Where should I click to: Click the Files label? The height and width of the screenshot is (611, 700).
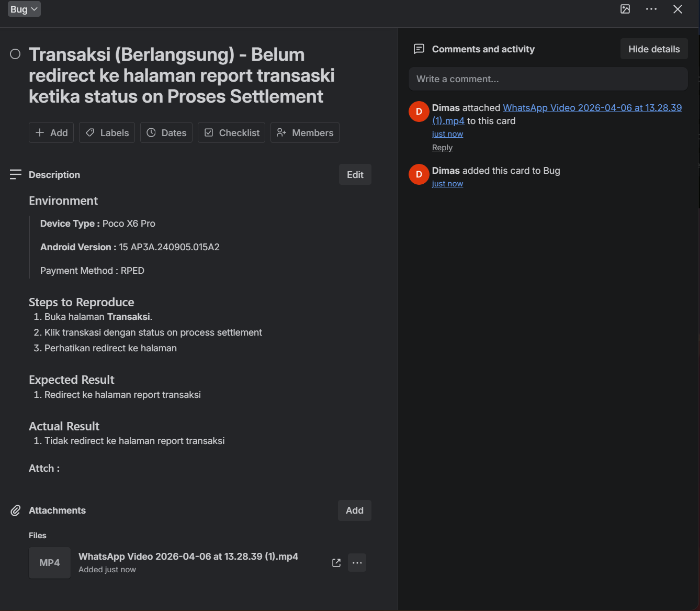pos(38,536)
